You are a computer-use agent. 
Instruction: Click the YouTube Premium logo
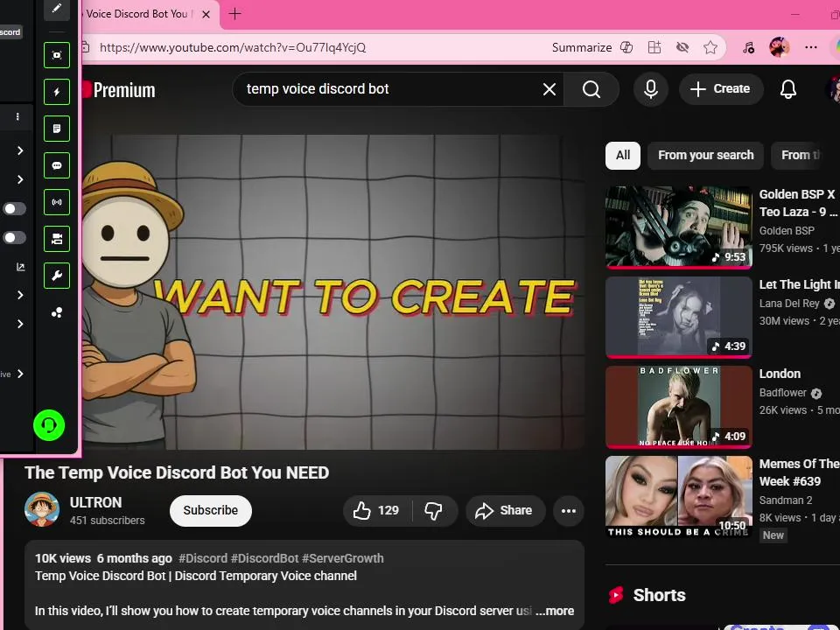pos(119,89)
